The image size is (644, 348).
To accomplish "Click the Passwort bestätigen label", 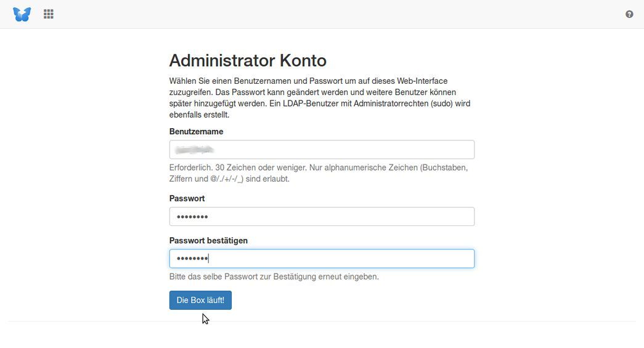I will tap(208, 241).
